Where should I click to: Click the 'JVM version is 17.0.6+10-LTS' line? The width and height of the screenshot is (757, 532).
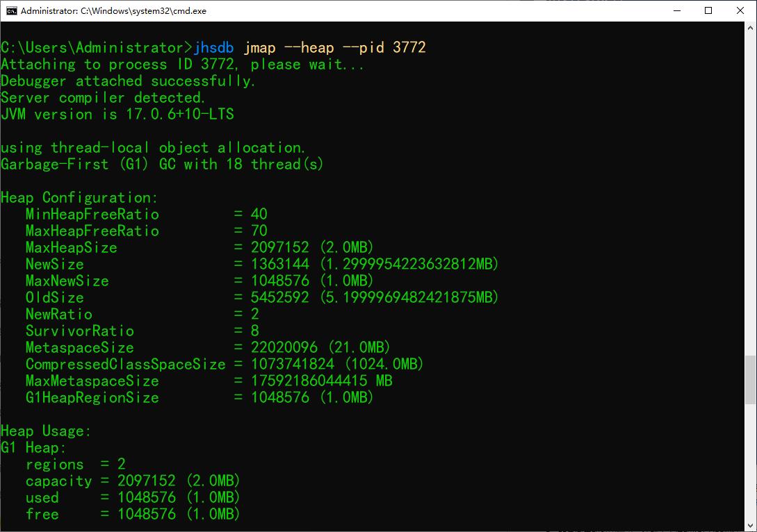pyautogui.click(x=117, y=115)
